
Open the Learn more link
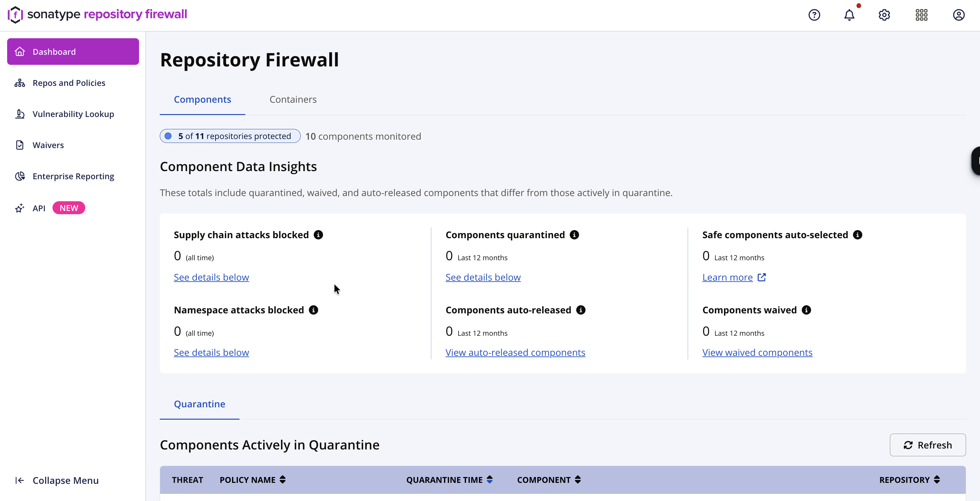tap(728, 278)
